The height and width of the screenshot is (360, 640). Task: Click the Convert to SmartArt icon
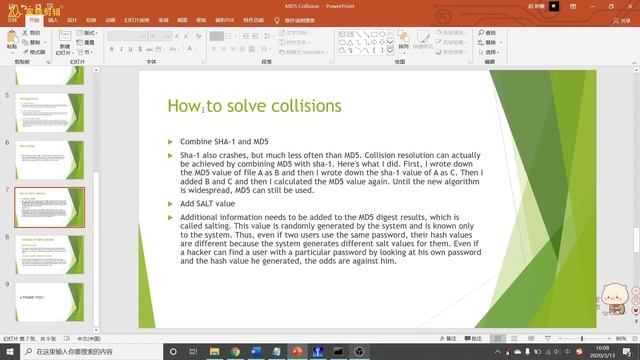click(x=281, y=52)
